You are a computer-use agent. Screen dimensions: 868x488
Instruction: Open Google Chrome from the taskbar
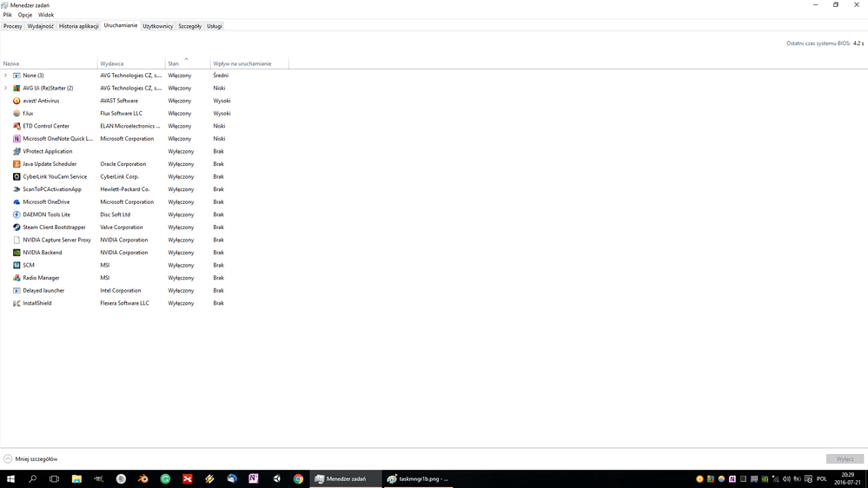click(298, 478)
